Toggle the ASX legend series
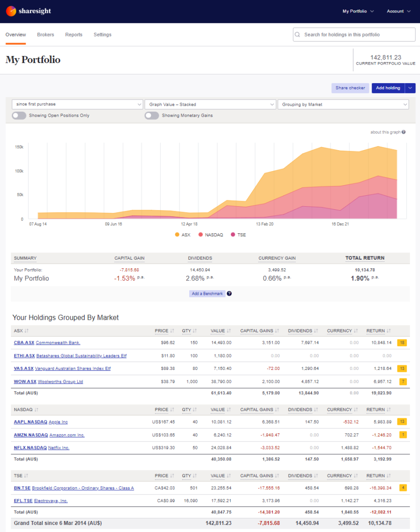 (183, 235)
